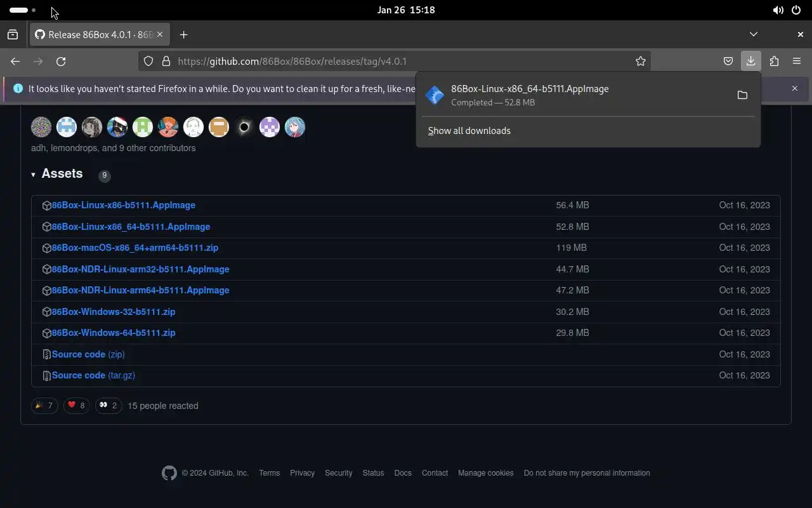Image resolution: width=812 pixels, height=508 pixels.
Task: Click Do not share my personal information
Action: pos(587,473)
